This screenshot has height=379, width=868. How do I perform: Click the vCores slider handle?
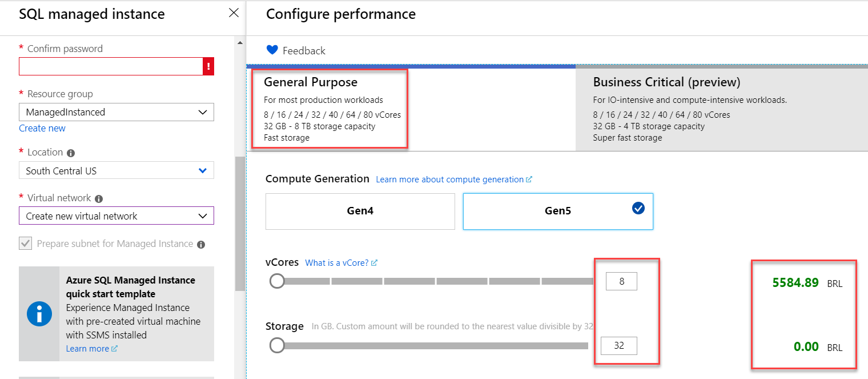(277, 281)
